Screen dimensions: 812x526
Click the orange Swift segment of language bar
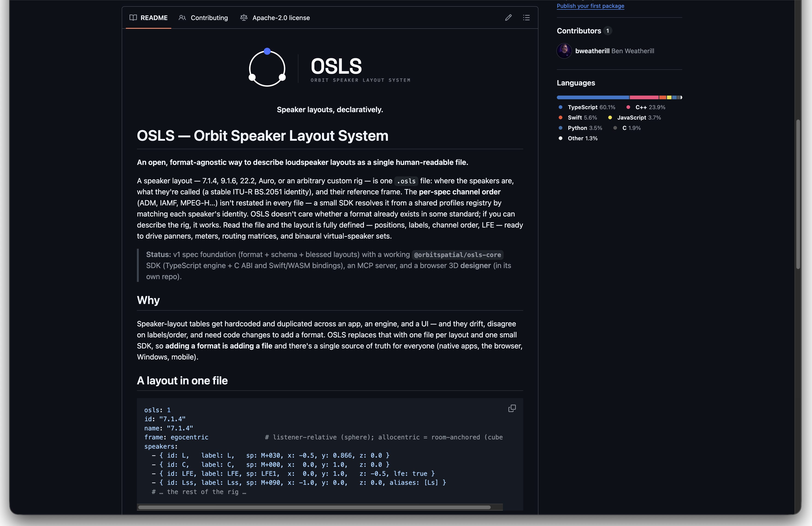[x=663, y=97]
